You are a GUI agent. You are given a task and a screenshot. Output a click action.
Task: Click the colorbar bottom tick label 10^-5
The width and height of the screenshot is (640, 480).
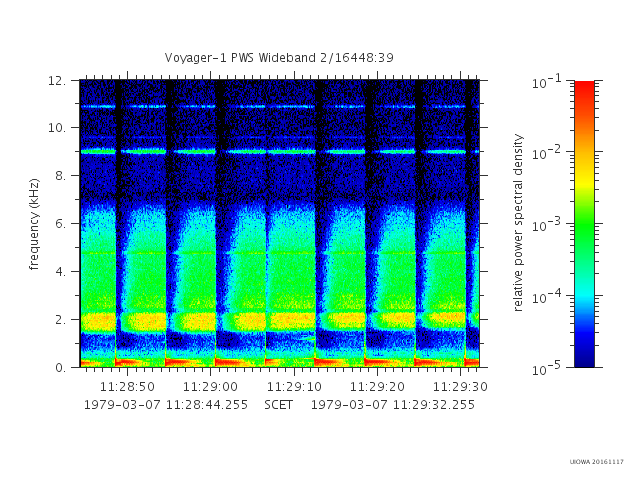tap(546, 369)
